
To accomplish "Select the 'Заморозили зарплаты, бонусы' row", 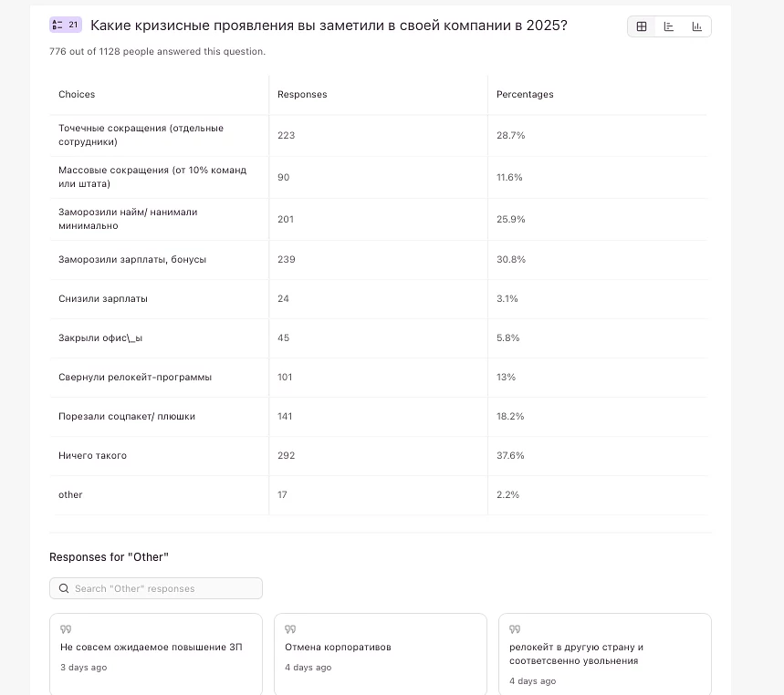I will [132, 259].
